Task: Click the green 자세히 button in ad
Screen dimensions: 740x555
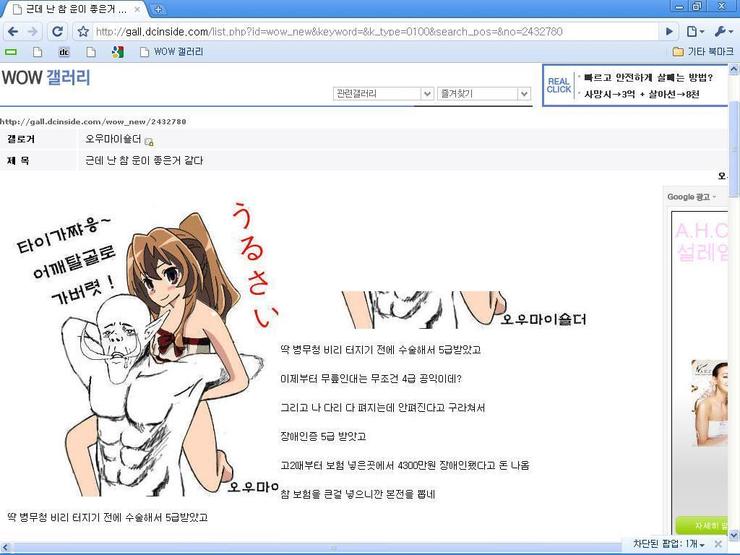Action: [702, 525]
